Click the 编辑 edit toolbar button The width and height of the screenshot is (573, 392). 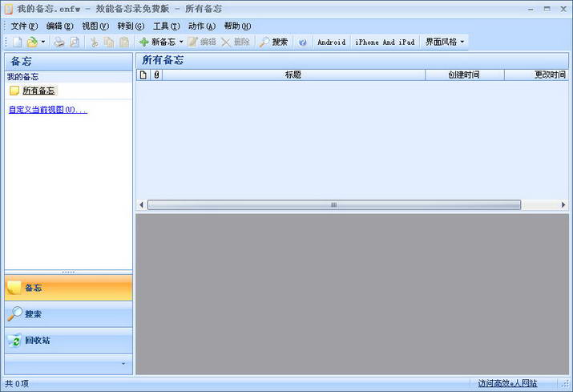click(x=202, y=42)
